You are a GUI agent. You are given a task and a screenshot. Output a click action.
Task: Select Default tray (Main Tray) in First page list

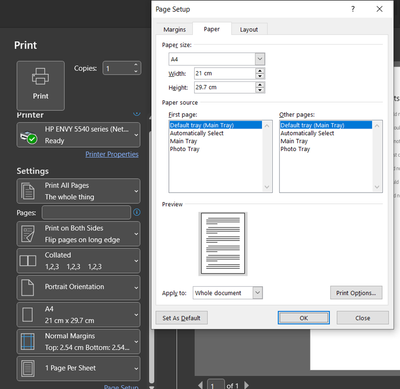(215, 125)
